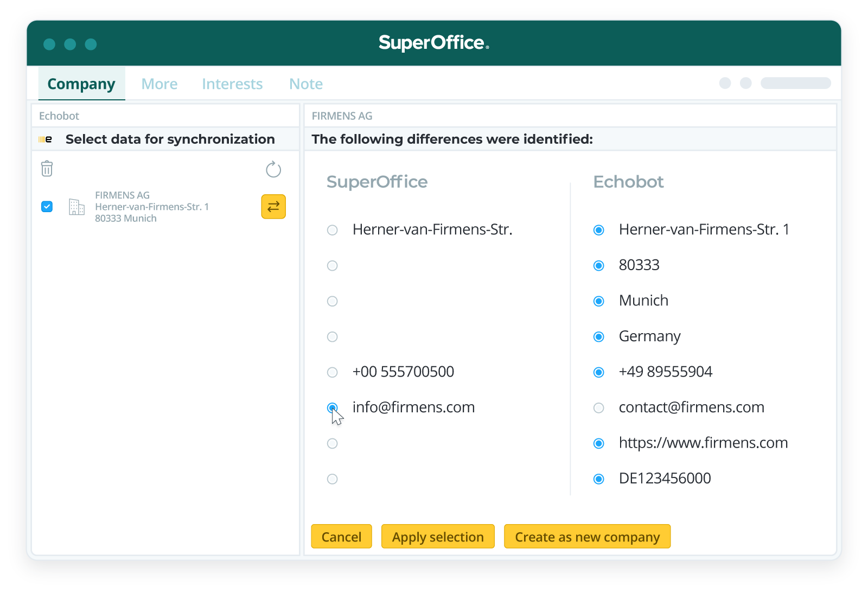Click the Cancel button
This screenshot has height=593, width=868.
point(341,537)
